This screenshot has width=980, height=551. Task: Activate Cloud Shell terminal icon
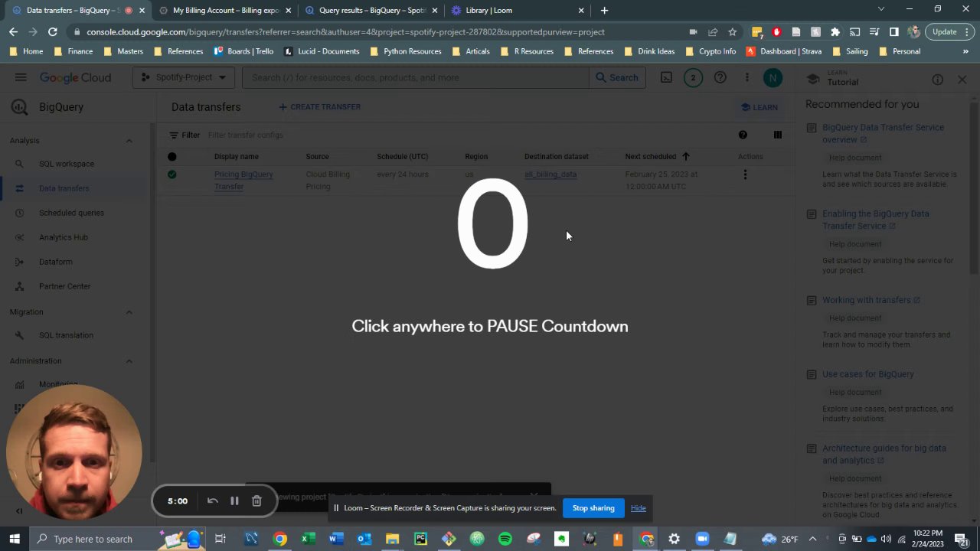tap(666, 77)
